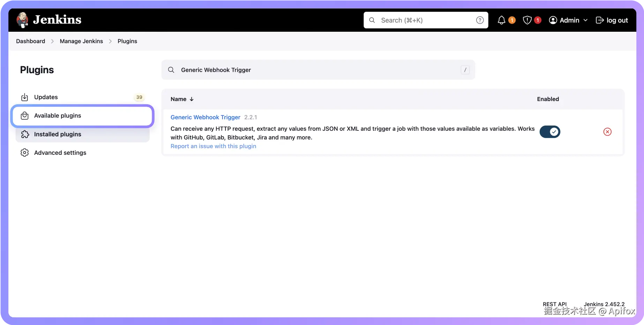Click the Available plugins shopping bag icon
The height and width of the screenshot is (325, 644).
[25, 116]
